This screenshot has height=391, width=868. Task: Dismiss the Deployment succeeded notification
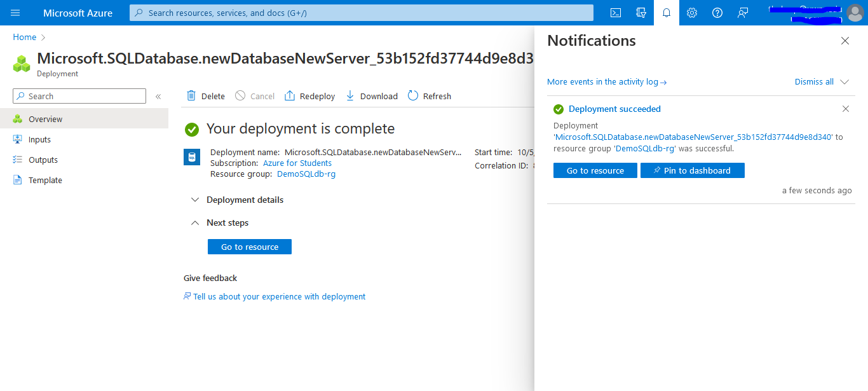(846, 109)
